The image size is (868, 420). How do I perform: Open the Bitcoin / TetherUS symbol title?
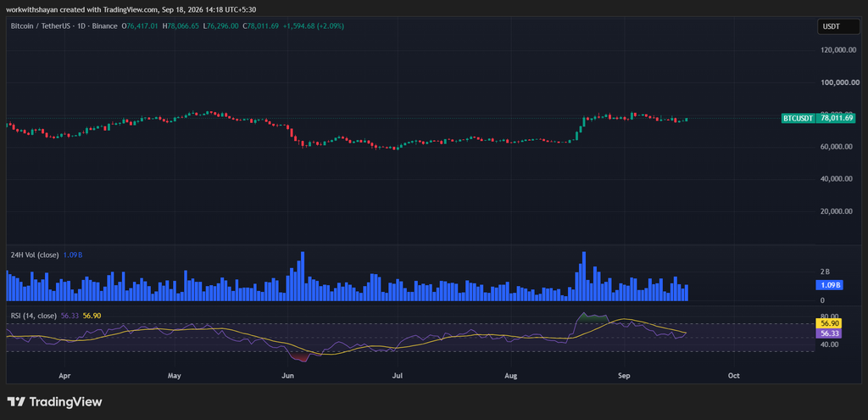coord(64,26)
